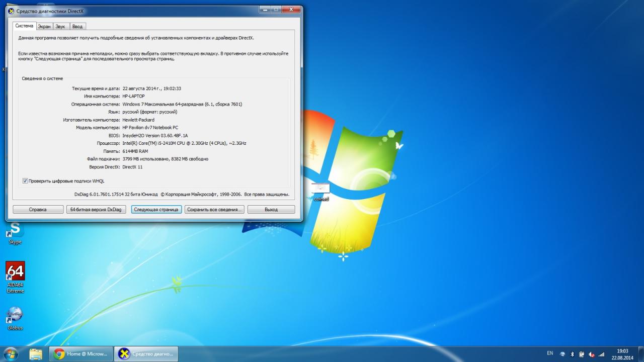Image resolution: width=644 pixels, height=362 pixels.
Task: Select the coinad file on the desktop
Action: pos(320,192)
